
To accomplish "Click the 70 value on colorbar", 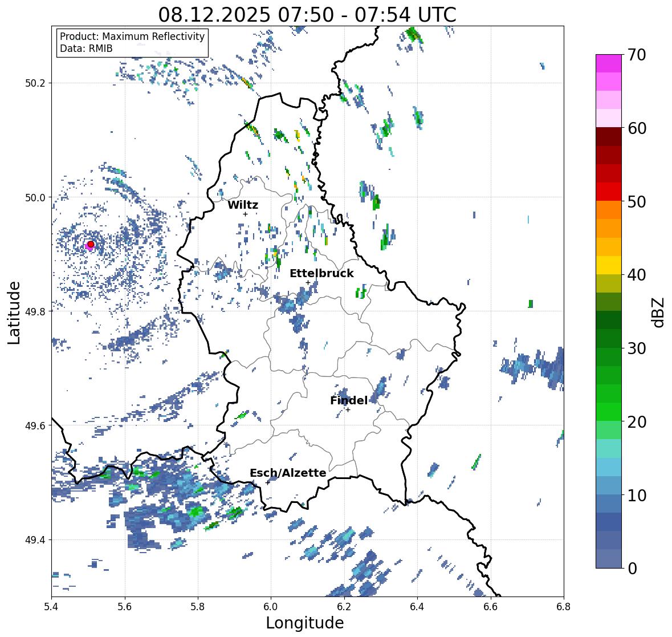I will [x=637, y=55].
